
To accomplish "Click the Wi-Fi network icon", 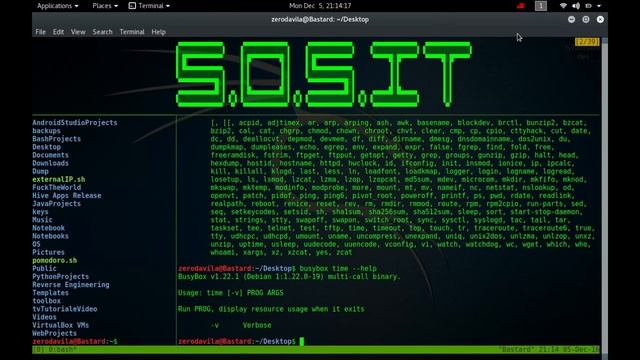I will 563,6.
